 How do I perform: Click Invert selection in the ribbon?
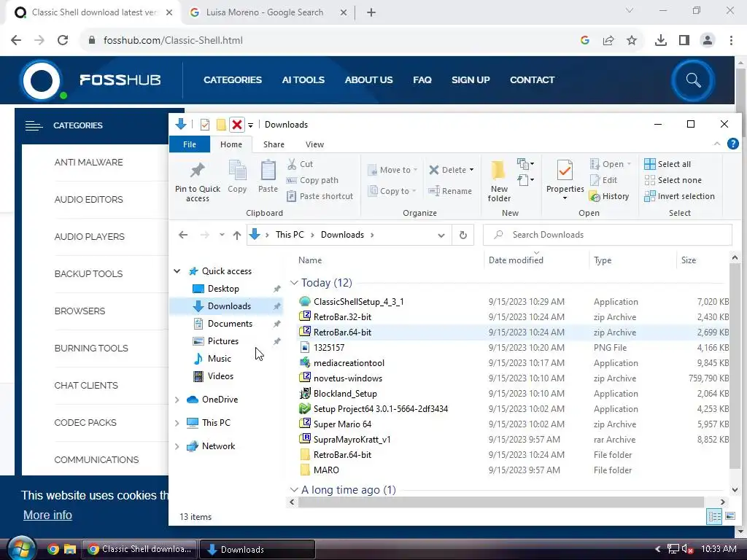pyautogui.click(x=679, y=196)
